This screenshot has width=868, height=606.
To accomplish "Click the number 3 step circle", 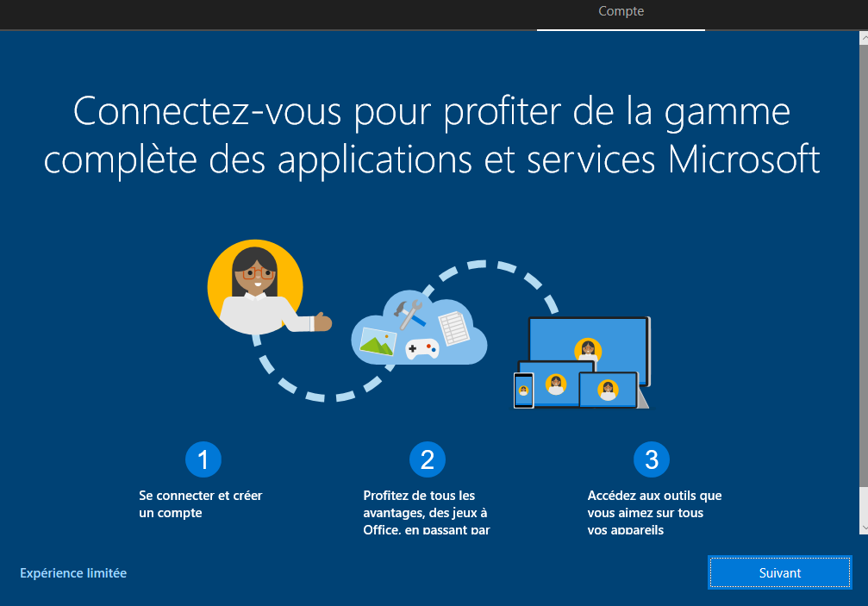I will click(x=652, y=459).
